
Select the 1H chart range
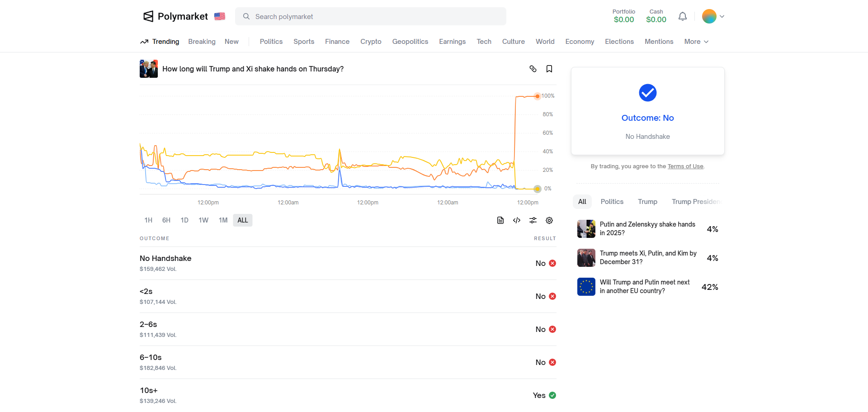point(148,220)
